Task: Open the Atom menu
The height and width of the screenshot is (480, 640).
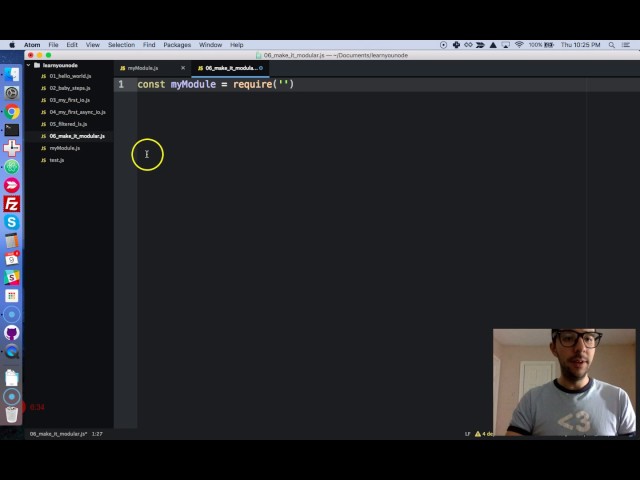Action: point(32,45)
